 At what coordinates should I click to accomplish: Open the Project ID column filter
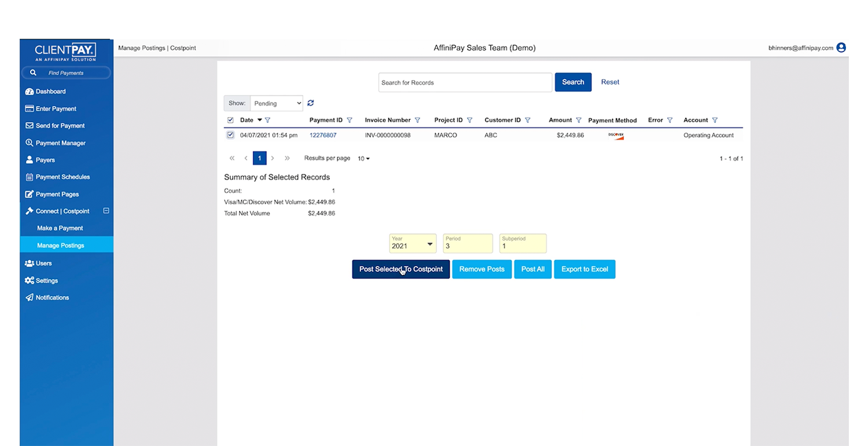pyautogui.click(x=470, y=120)
